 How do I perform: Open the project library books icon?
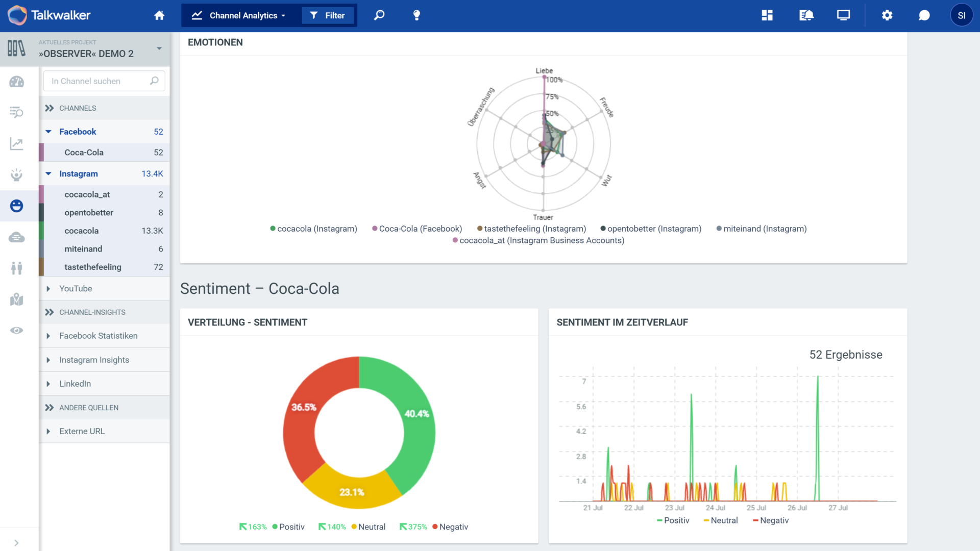[x=16, y=48]
